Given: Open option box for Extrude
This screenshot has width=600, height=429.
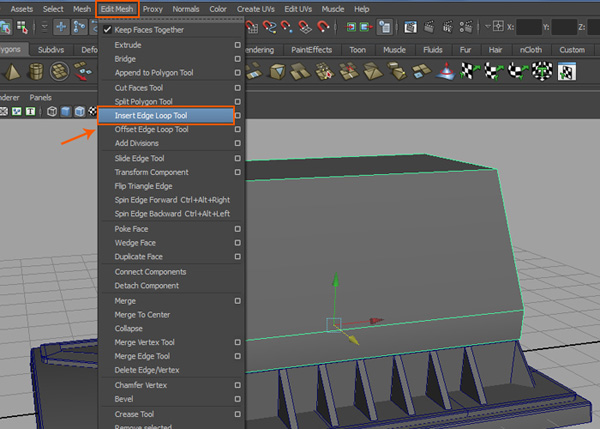Looking at the screenshot, I should (x=237, y=45).
